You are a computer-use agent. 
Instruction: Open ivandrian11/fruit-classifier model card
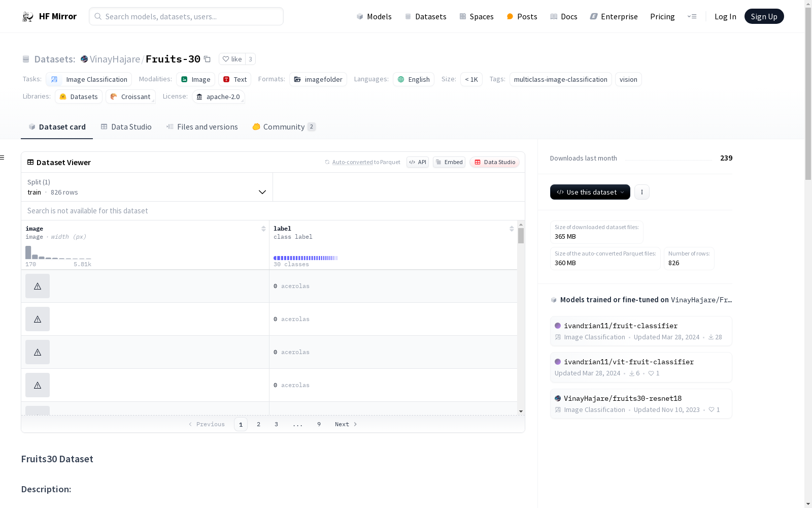tap(641, 331)
